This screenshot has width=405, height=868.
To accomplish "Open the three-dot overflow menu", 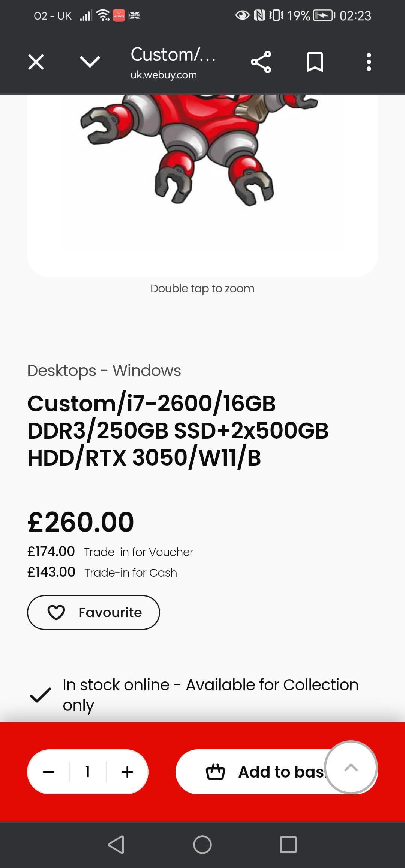I will (x=369, y=62).
